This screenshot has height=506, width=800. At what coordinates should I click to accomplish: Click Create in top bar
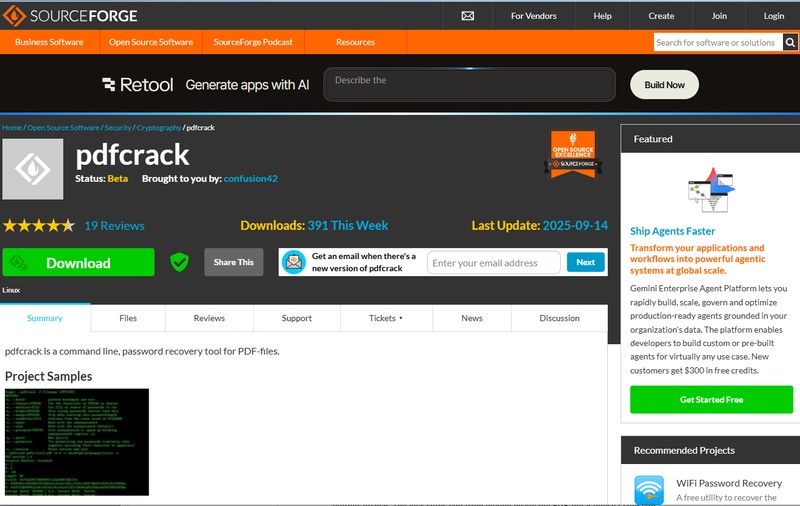pyautogui.click(x=661, y=16)
